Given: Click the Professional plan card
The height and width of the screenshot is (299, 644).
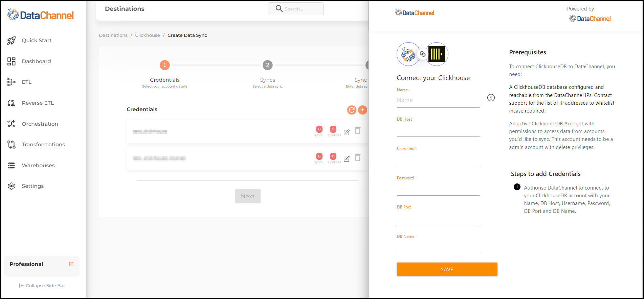Looking at the screenshot, I should pyautogui.click(x=42, y=266).
